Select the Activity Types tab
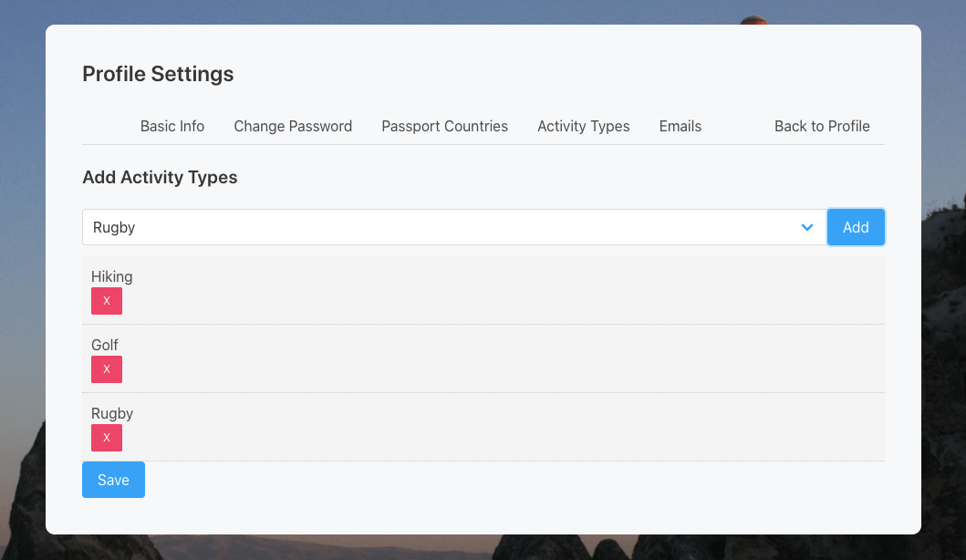966x560 pixels. (583, 126)
